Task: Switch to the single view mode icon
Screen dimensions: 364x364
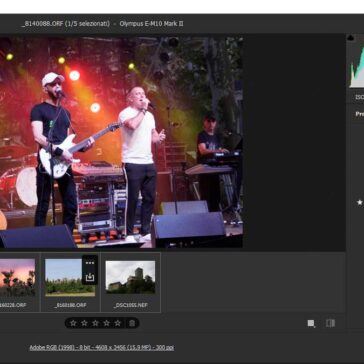Action: coord(311,323)
